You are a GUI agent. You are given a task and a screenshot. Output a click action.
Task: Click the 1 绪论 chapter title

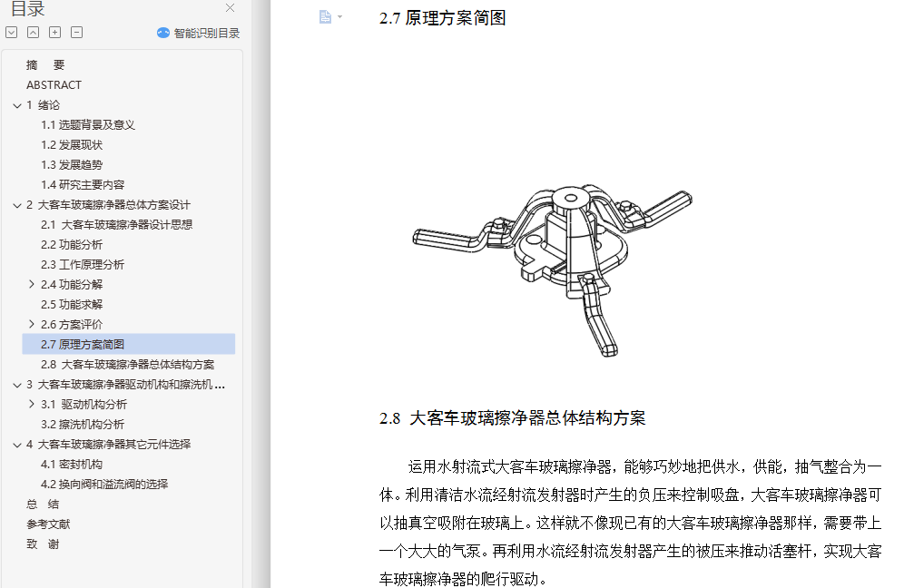(44, 105)
